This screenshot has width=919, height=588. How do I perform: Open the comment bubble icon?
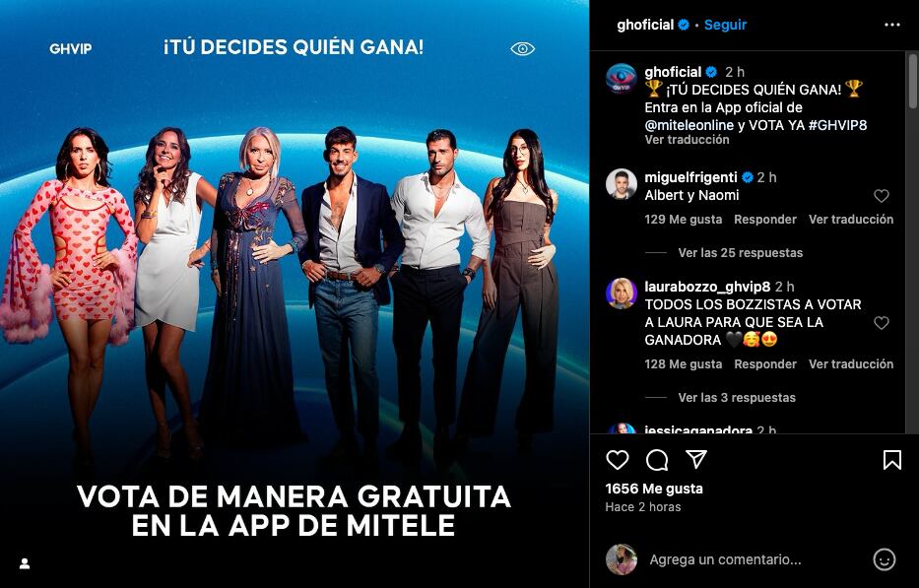(x=656, y=460)
